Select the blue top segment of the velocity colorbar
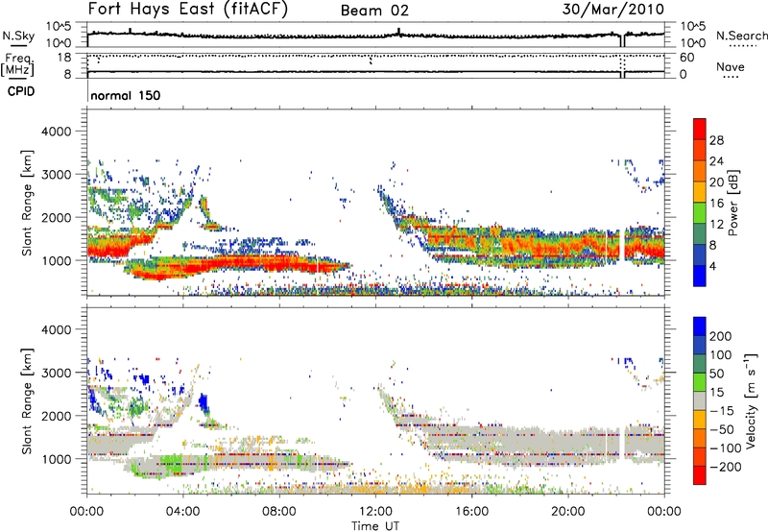768x532 pixels. [700, 326]
